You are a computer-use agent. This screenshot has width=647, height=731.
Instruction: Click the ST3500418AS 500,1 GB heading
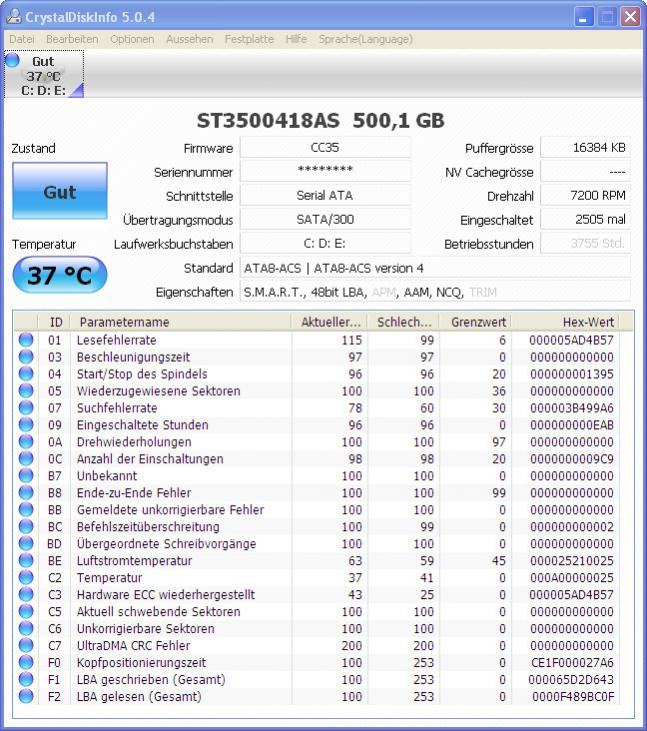(320, 121)
